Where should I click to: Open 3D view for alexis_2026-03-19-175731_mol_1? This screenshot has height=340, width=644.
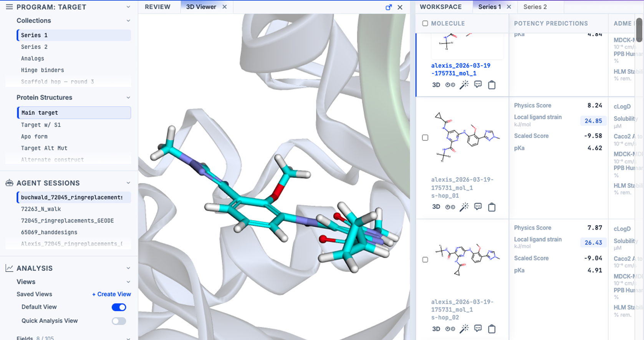(436, 85)
